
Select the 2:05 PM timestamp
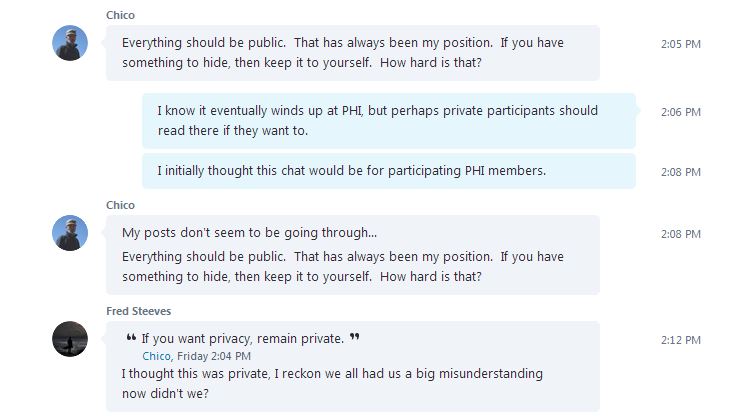tap(681, 44)
